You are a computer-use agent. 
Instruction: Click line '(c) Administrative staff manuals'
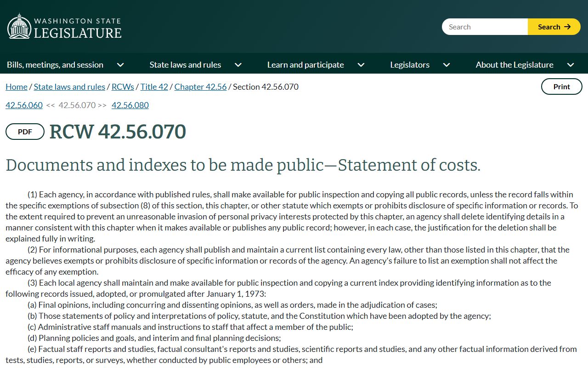pos(190,327)
